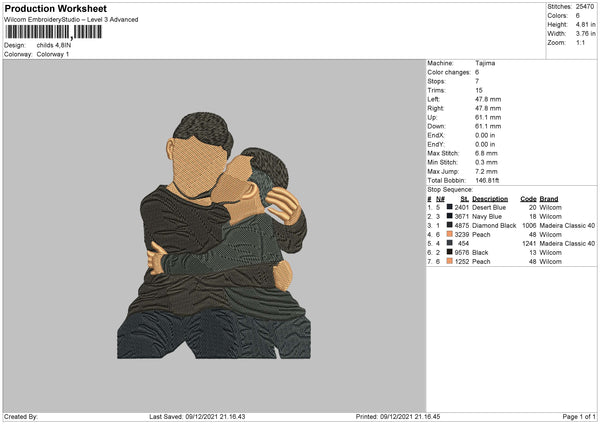Screen dimensions: 600x424
Task: Click the swatch in row 454
Action: tap(450, 243)
